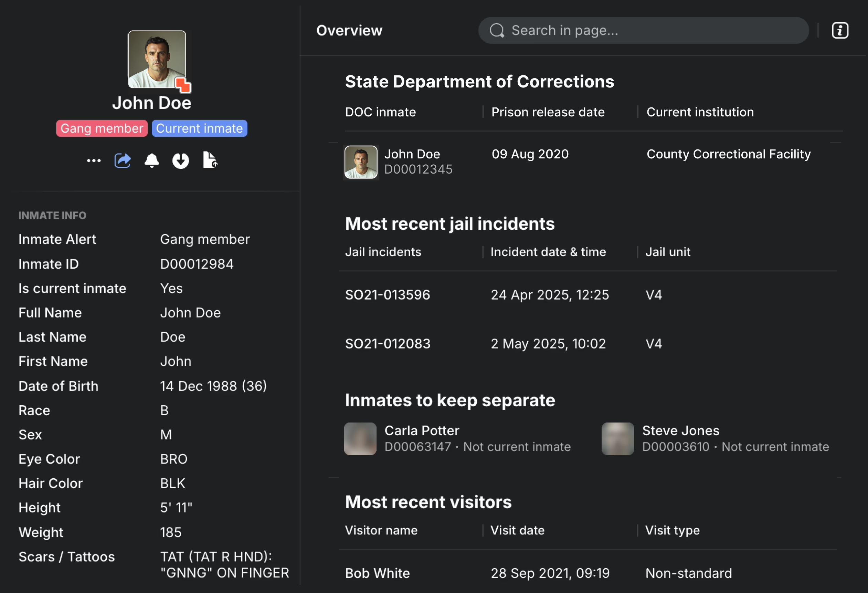Screen dimensions: 868x593
Task: Click the Current inmate tag
Action: [x=199, y=128]
